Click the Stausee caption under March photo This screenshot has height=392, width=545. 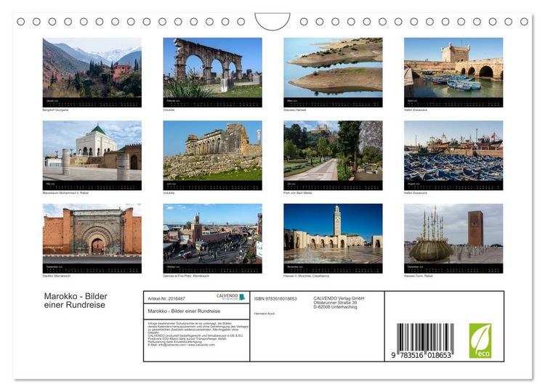point(295,110)
